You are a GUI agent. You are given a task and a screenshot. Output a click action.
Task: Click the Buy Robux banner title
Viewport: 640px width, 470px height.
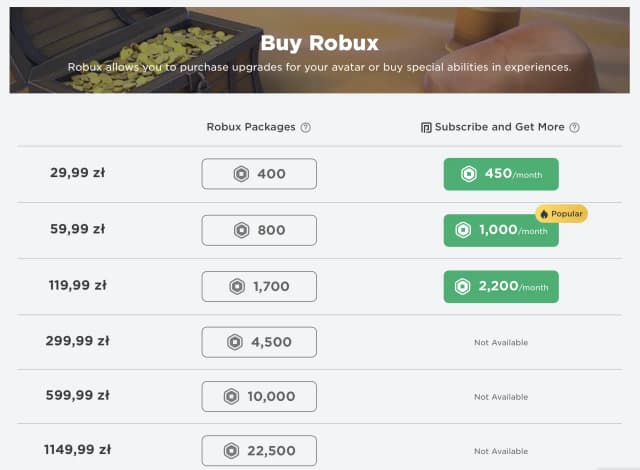tap(319, 43)
